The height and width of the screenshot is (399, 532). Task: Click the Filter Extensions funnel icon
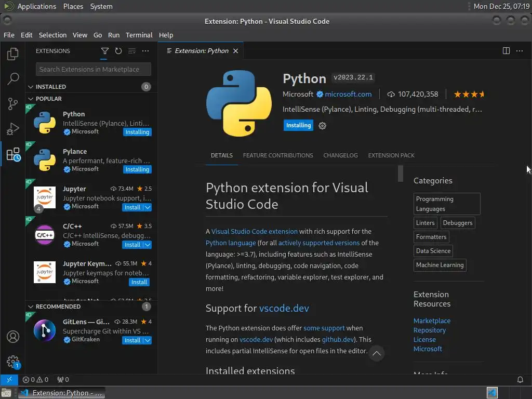pos(105,51)
